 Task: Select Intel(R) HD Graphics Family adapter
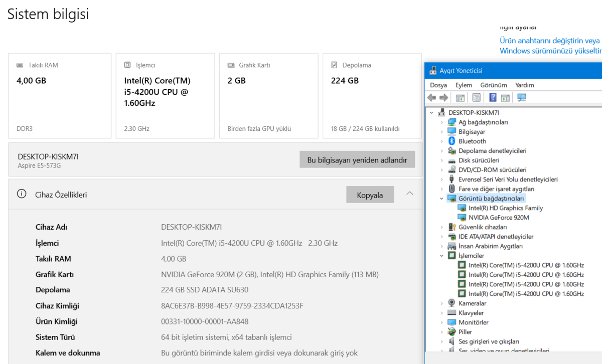click(x=506, y=208)
